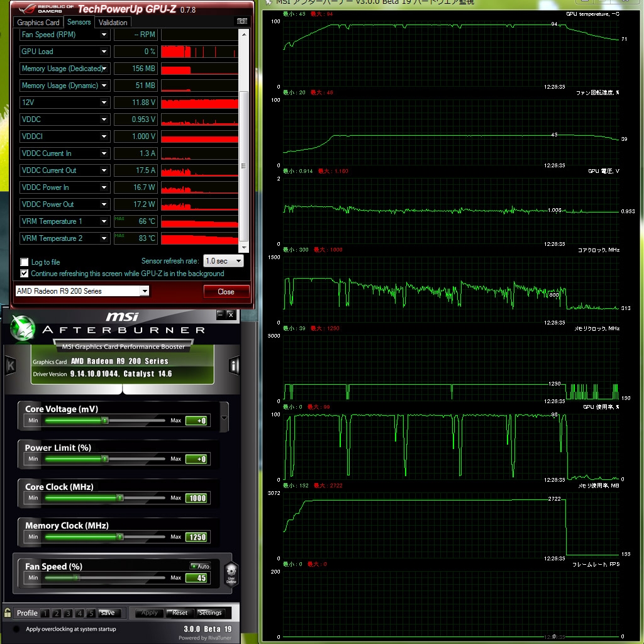Select Afterburner profile slot 5
644x644 pixels.
(91, 613)
